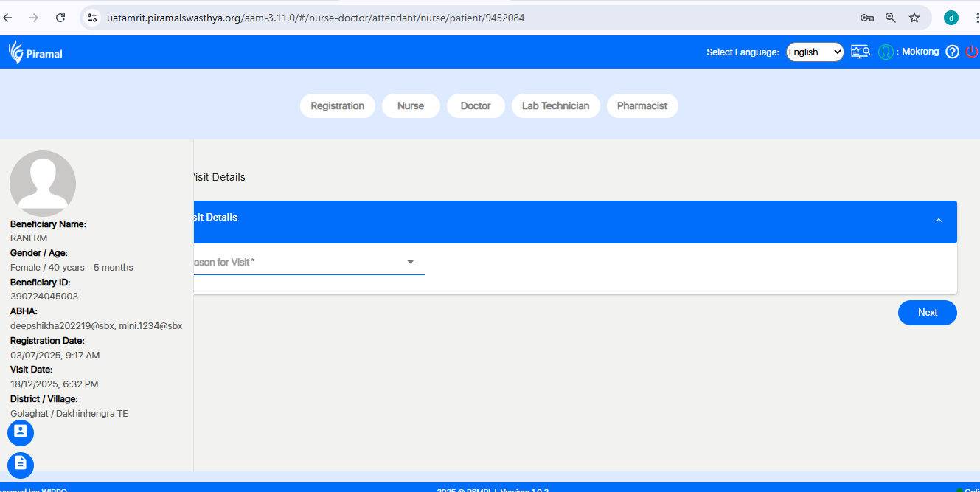
Task: Open the Select Language dropdown
Action: pos(814,52)
